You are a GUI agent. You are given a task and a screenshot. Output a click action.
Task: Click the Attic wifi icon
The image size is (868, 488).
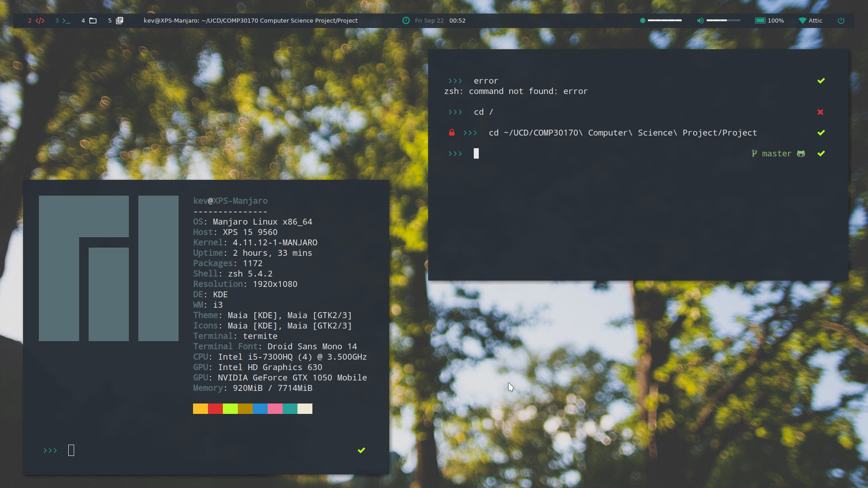coord(802,21)
